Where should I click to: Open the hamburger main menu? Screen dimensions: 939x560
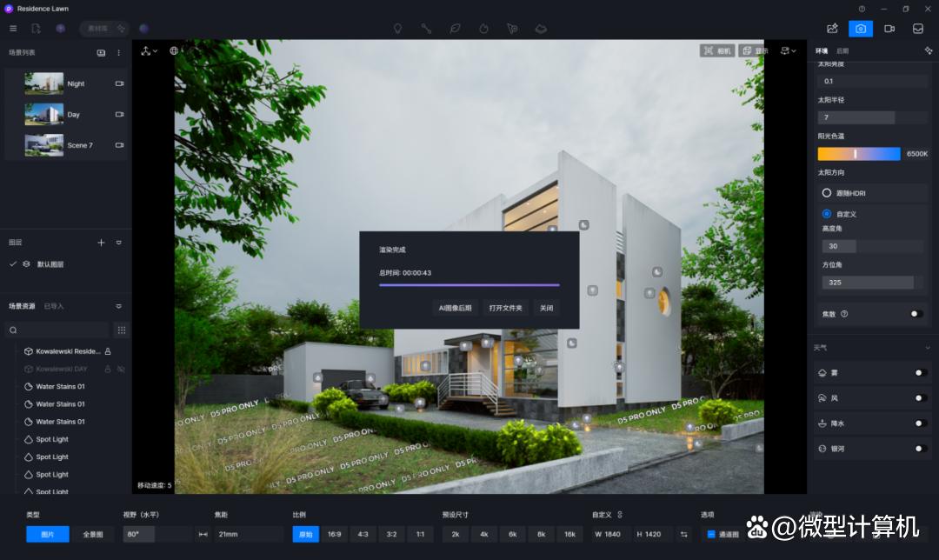pyautogui.click(x=13, y=29)
